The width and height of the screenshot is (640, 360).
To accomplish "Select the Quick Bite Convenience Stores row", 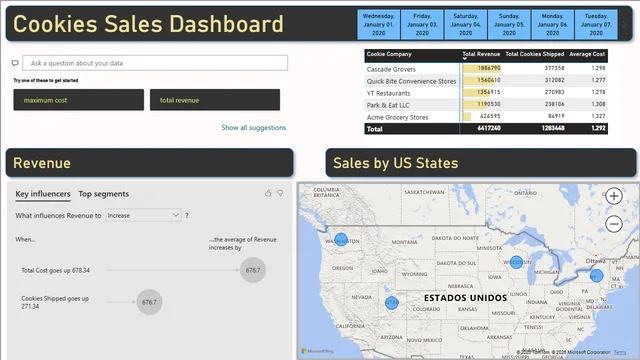I will [486, 81].
